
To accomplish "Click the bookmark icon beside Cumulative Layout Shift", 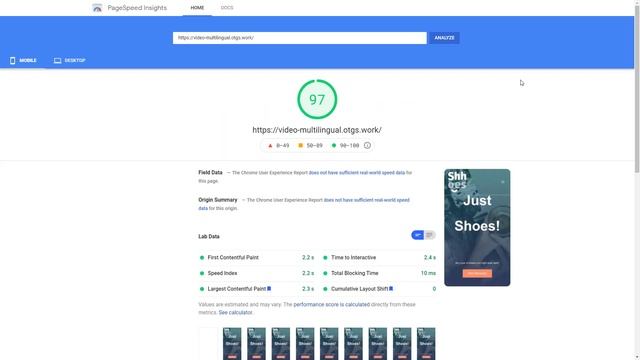I will (391, 289).
